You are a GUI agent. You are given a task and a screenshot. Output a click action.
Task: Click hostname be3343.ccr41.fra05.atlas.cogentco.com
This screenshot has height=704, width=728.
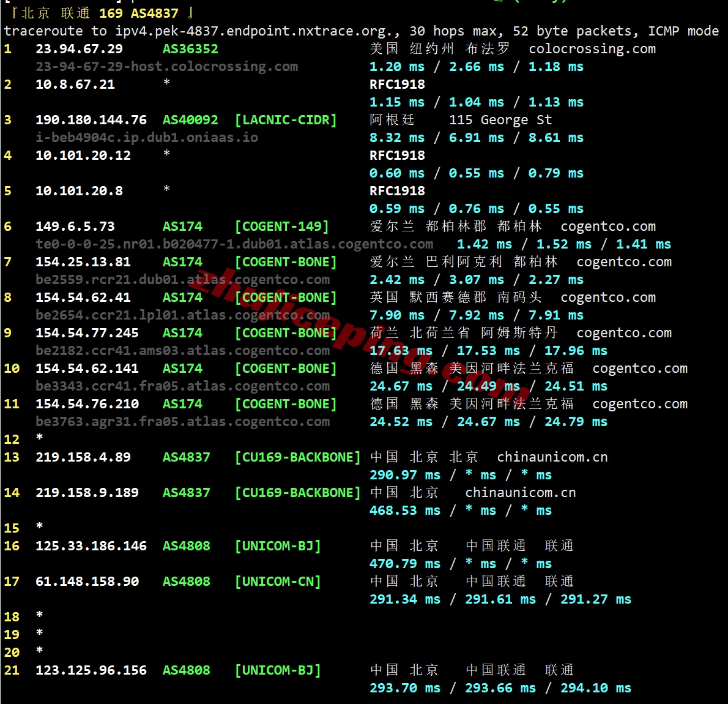pyautogui.click(x=182, y=386)
